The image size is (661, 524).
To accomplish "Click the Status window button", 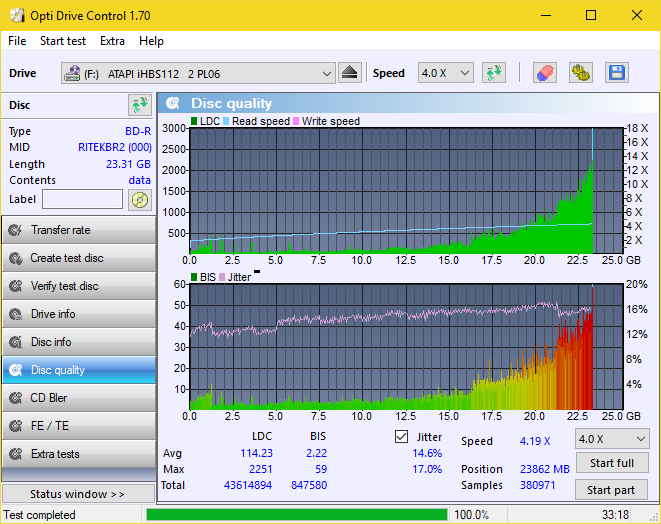I will (78, 494).
